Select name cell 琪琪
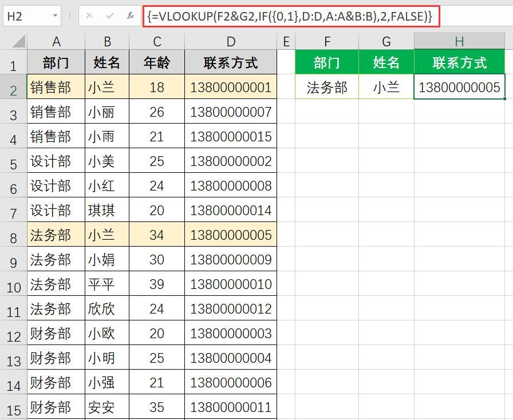 pyautogui.click(x=107, y=209)
